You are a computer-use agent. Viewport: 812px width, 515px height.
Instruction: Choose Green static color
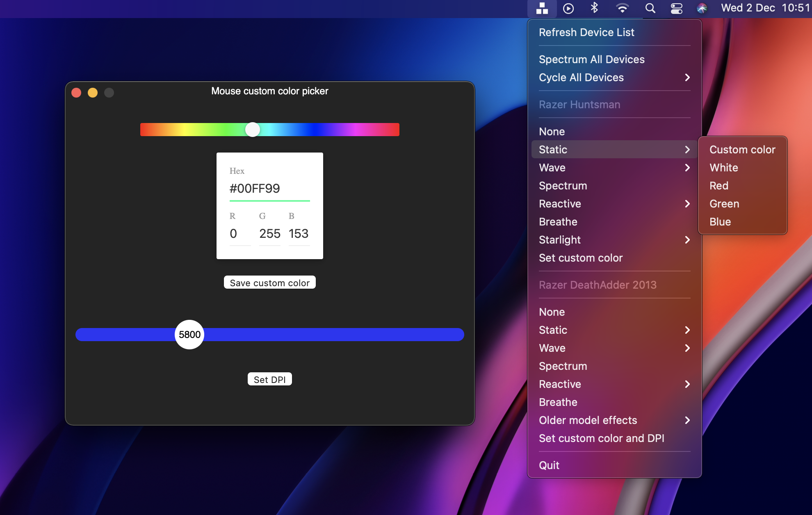(724, 204)
